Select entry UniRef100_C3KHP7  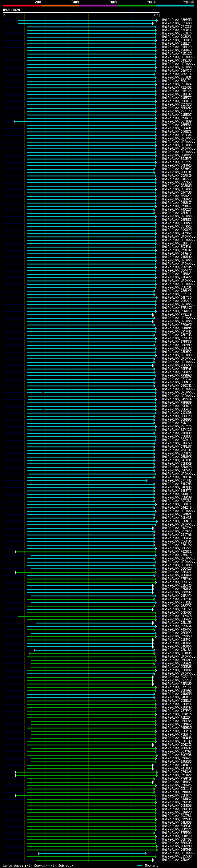pyautogui.click(x=177, y=352)
